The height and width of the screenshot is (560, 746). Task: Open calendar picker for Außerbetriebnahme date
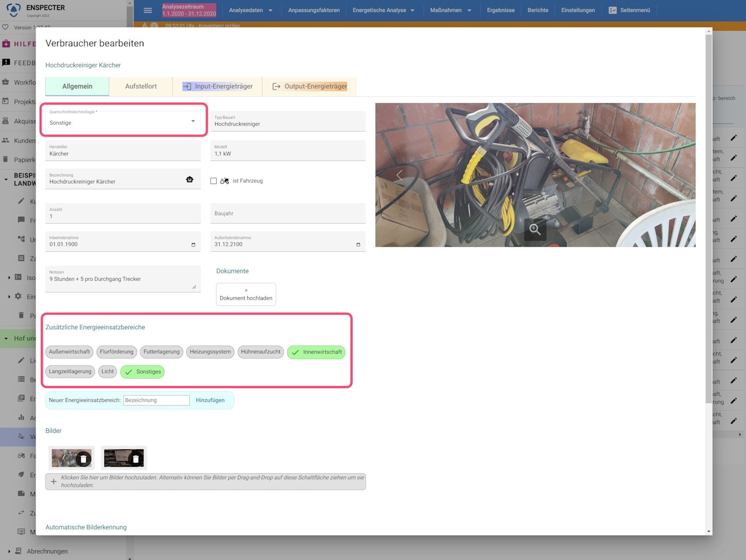pyautogui.click(x=358, y=245)
